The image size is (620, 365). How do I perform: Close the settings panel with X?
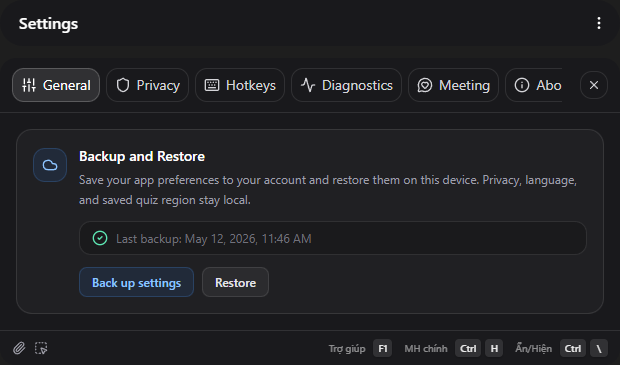pos(594,85)
